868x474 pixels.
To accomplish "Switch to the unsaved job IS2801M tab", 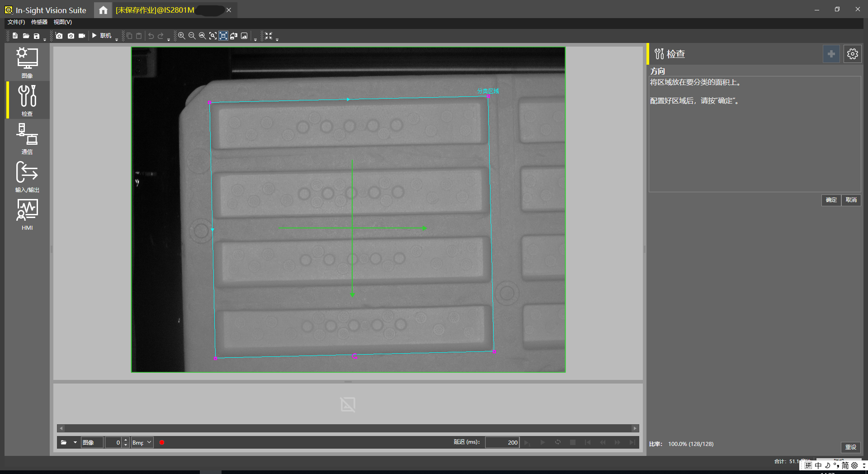I will [155, 10].
